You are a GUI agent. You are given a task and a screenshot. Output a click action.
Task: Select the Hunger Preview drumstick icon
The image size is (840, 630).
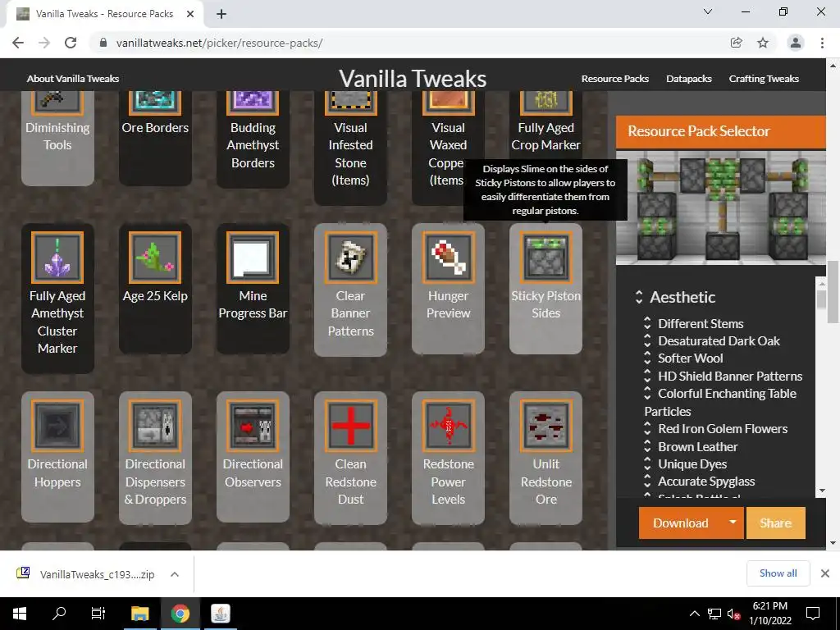tap(448, 258)
